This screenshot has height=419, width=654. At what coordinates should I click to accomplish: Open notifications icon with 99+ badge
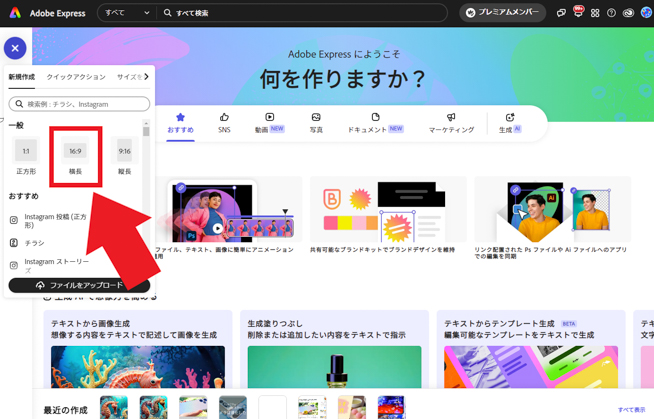577,13
